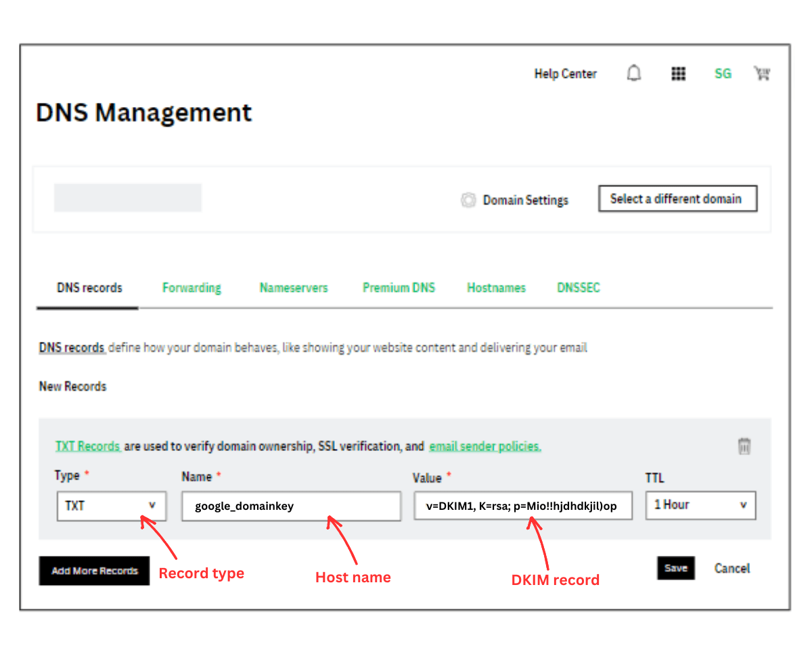Image resolution: width=812 pixels, height=650 pixels.
Task: Switch to the Forwarding tab
Action: (x=191, y=288)
